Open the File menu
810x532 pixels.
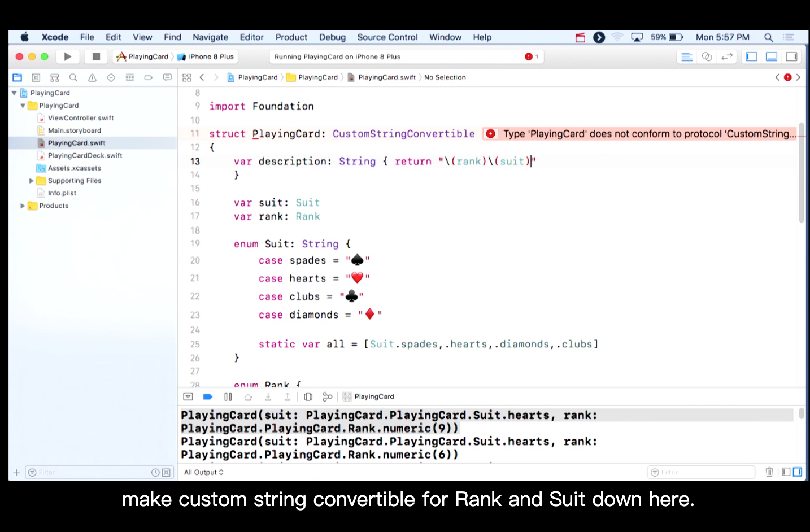87,37
